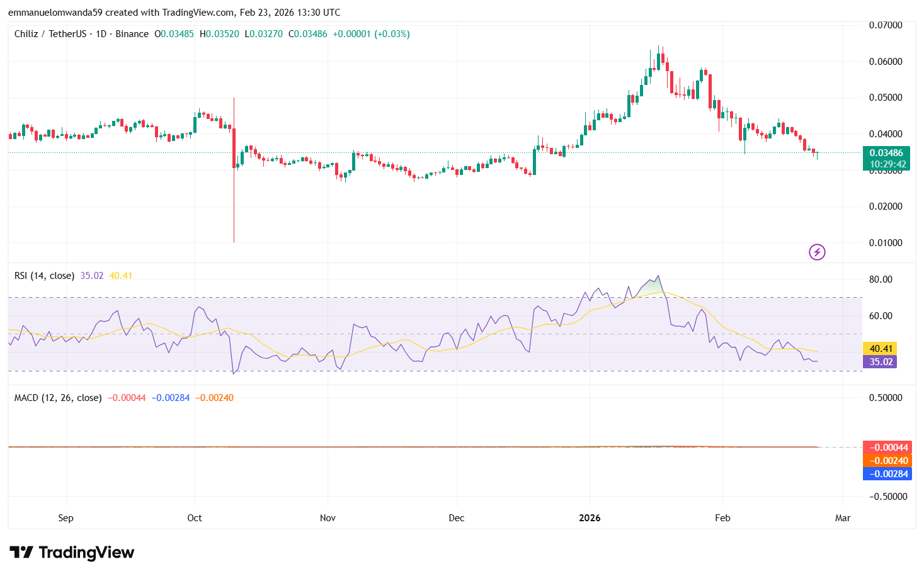Viewport: 924px width, 576px height.
Task: Click the orange MACD value label -0.00240
Action: [887, 460]
